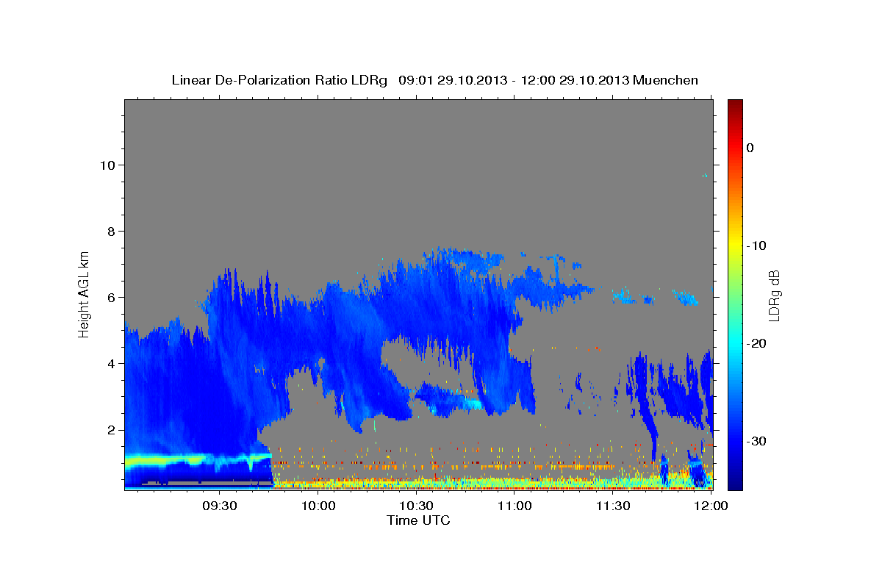The height and width of the screenshot is (588, 882).
Task: Click the 09:30 time tick label
Action: [x=220, y=506]
